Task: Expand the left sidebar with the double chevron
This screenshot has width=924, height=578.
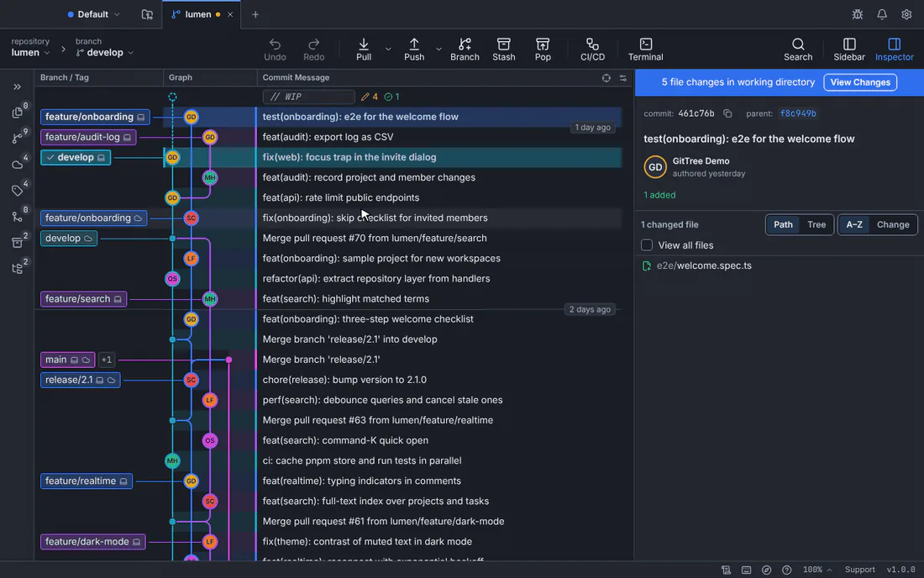Action: pos(17,87)
